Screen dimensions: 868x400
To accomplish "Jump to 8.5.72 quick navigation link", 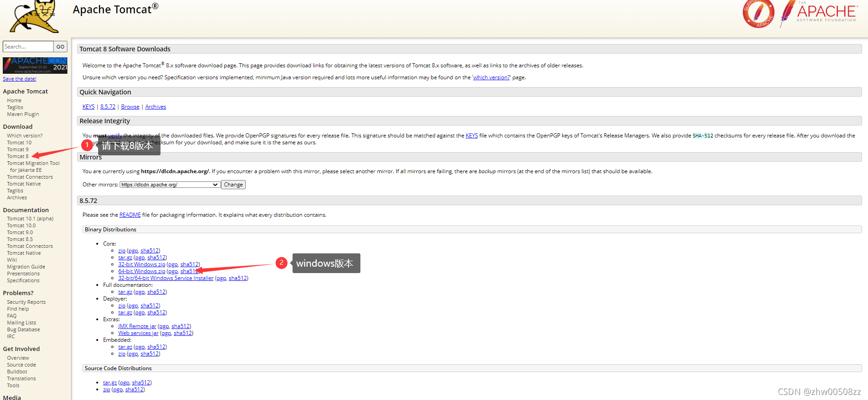I will (108, 107).
